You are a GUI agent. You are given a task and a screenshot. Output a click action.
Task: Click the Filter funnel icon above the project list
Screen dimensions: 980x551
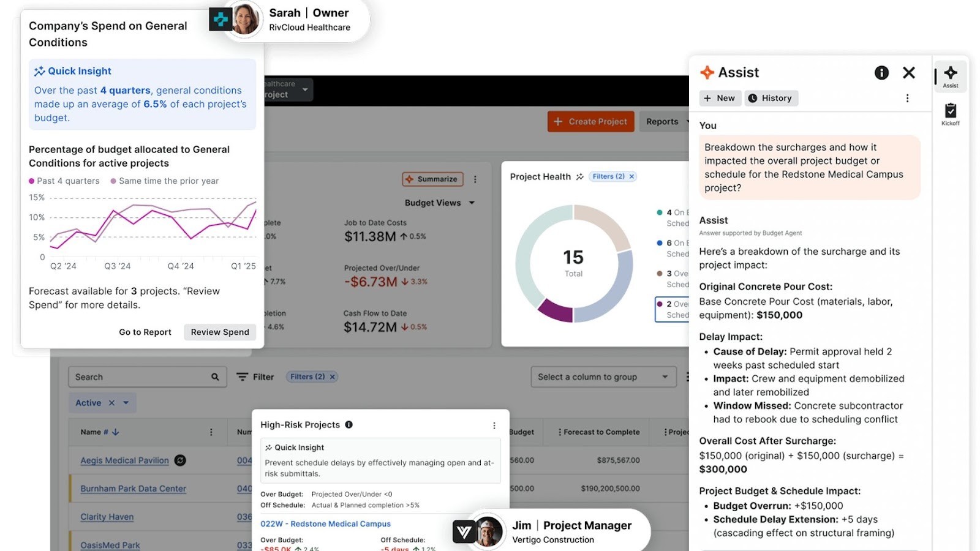tap(243, 377)
